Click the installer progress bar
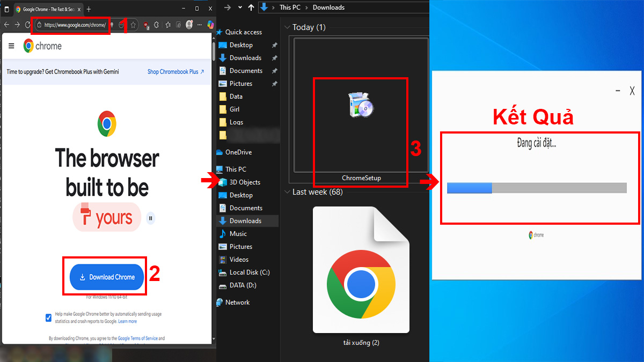This screenshot has height=362, width=644. pos(537,188)
